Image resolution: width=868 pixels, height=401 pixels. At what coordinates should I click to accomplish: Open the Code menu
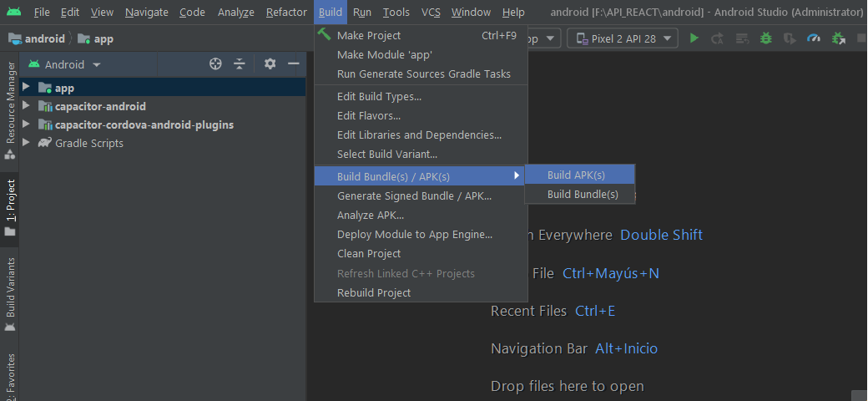click(192, 12)
